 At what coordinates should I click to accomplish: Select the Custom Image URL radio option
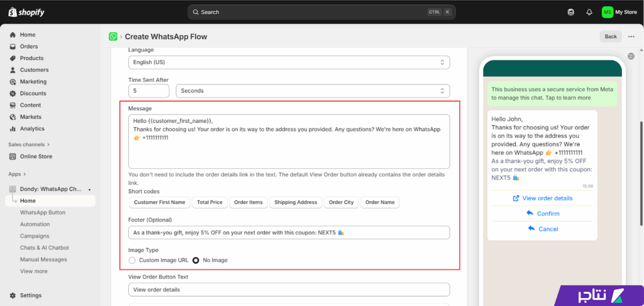[132, 260]
